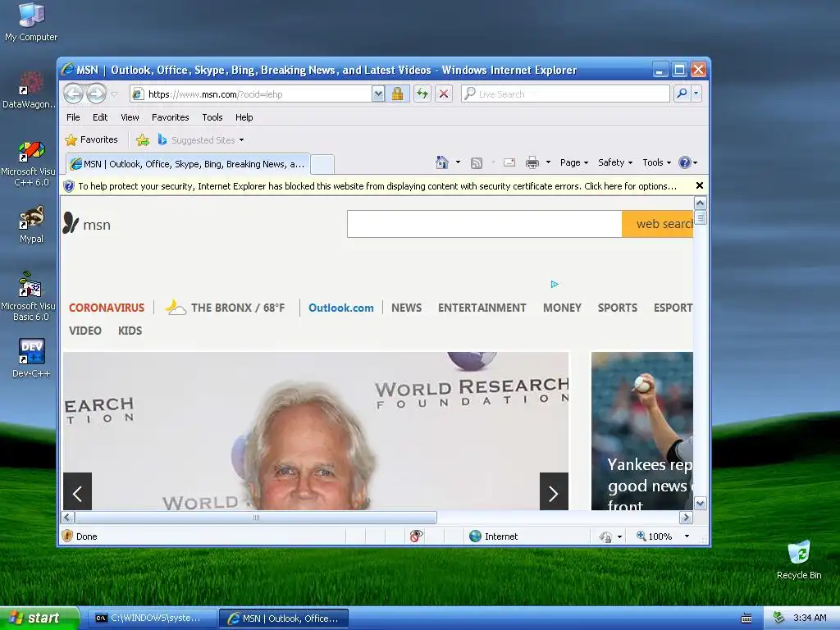Screen dimensions: 840x630
Task: Click the horizontal scrollbar right arrow
Action: [686, 518]
